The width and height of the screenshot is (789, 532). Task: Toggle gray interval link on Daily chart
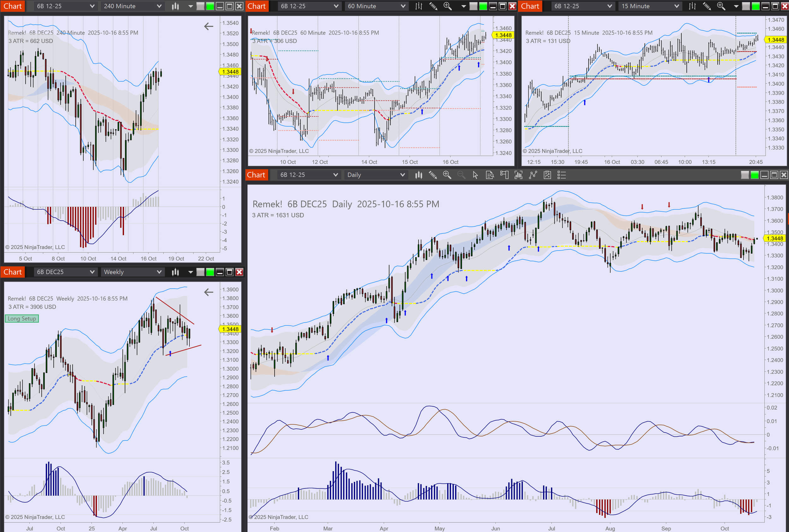pos(745,175)
